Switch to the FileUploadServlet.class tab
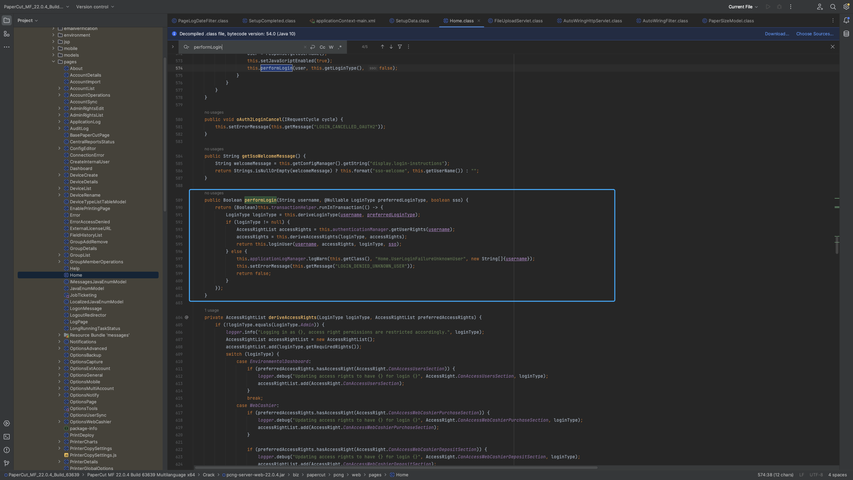853x480 pixels. pos(515,21)
